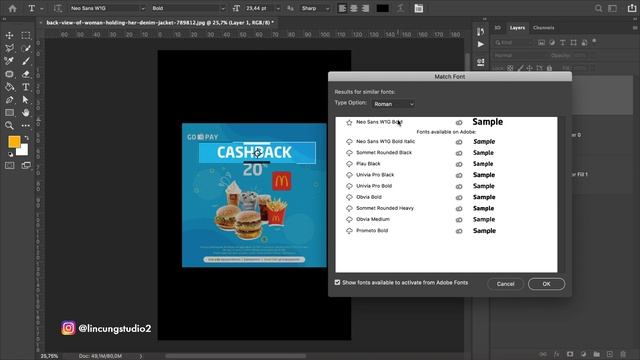Select the 3D panel tab
Viewport: 640px width, 360px height.
[498, 28]
